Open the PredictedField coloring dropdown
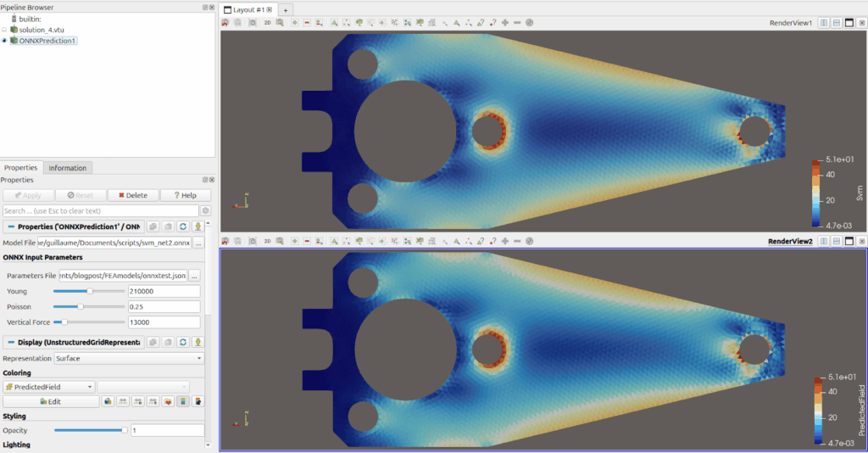868x453 pixels. coord(49,387)
